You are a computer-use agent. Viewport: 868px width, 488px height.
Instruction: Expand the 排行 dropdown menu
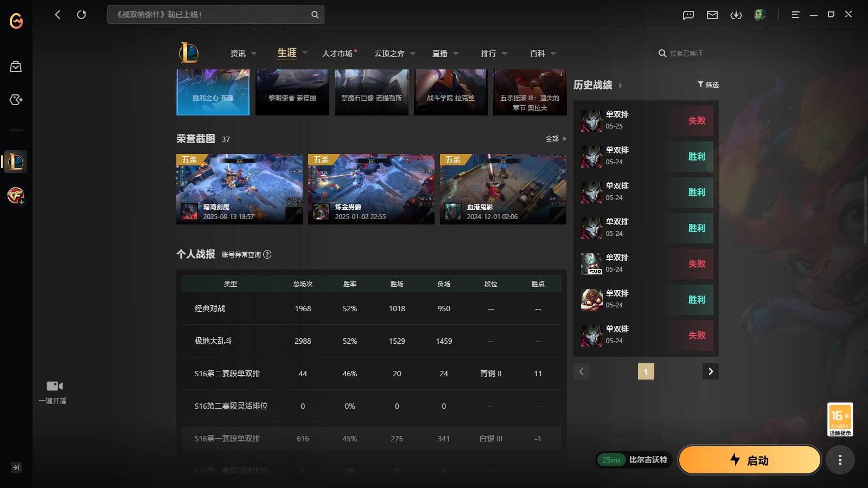click(505, 53)
